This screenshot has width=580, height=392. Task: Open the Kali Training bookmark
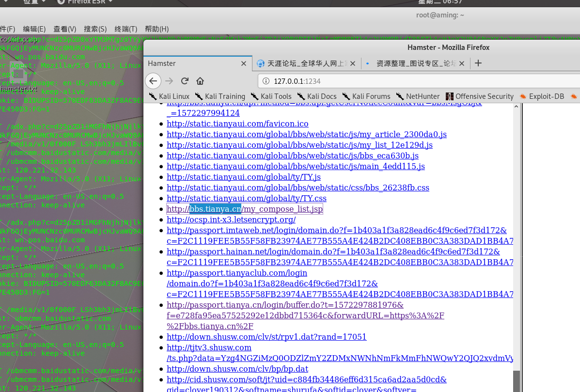pyautogui.click(x=220, y=96)
